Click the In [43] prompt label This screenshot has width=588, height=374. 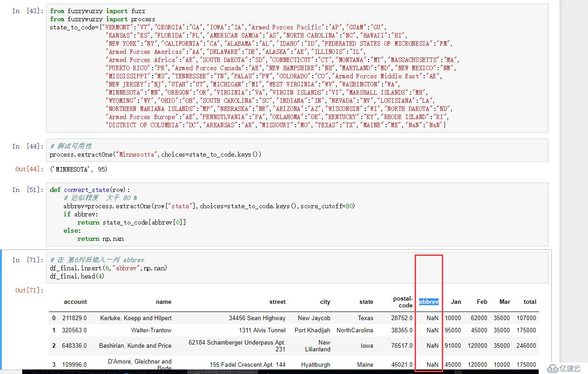pos(28,11)
